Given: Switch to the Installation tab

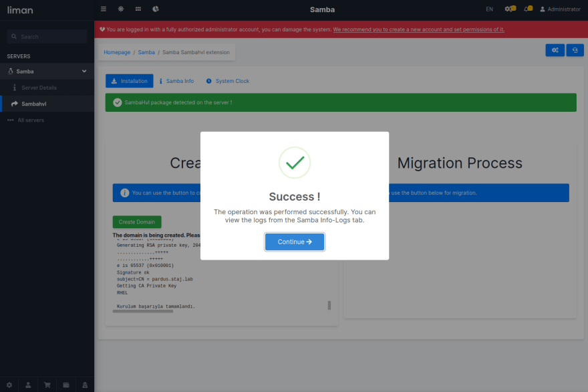Looking at the screenshot, I should 130,81.
